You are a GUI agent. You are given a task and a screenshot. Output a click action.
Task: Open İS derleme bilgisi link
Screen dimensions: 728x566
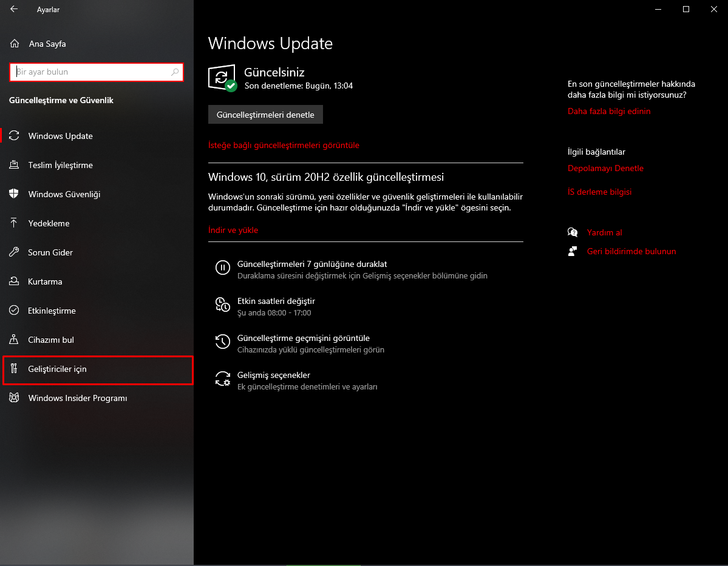tap(599, 192)
